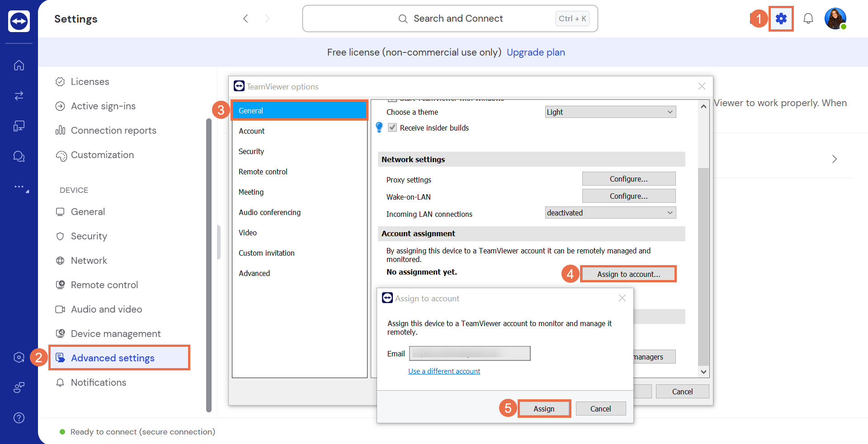Open the Chat icon in the left sidebar

(19, 156)
